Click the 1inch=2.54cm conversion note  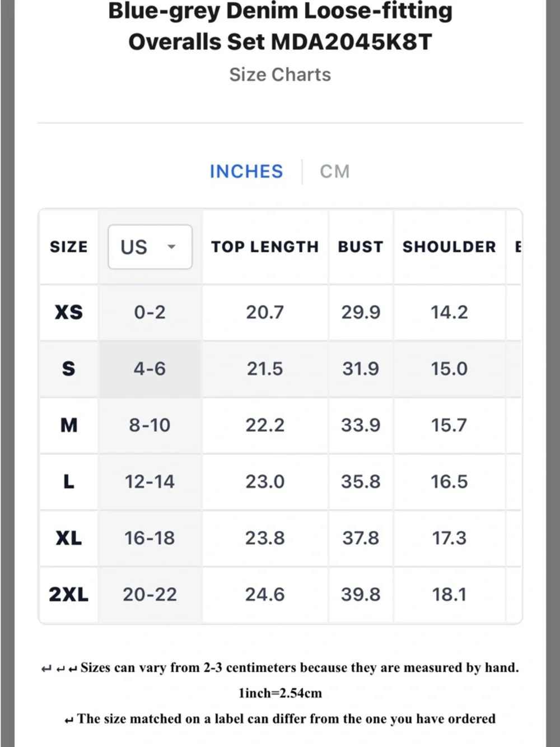point(280,693)
